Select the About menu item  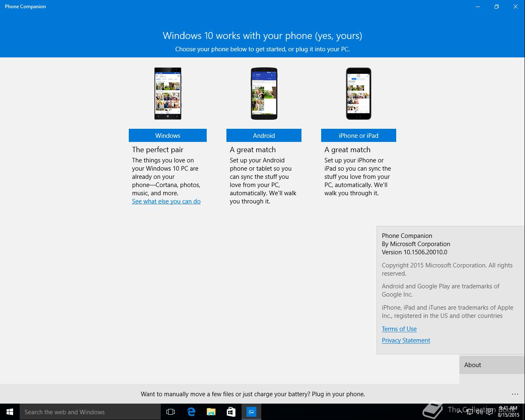(492, 365)
